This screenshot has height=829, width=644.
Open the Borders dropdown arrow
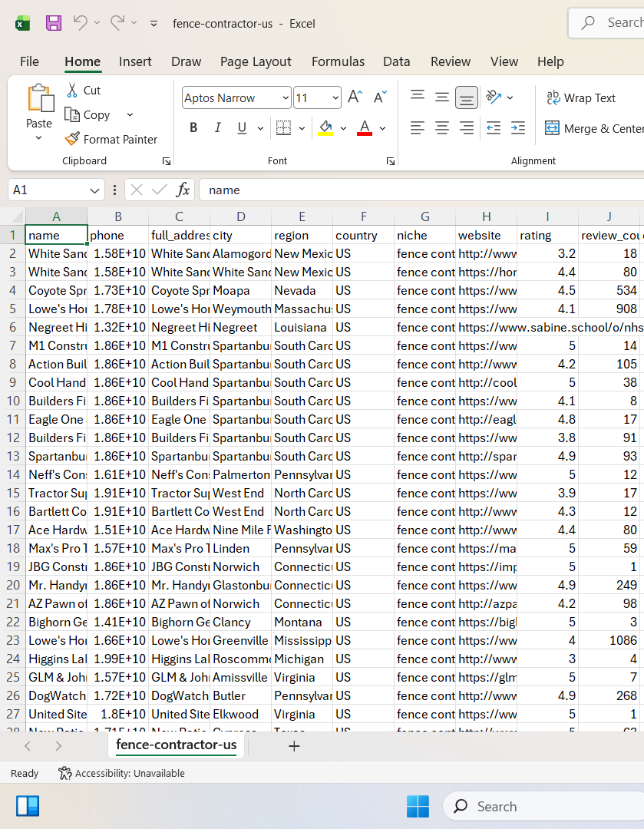pyautogui.click(x=302, y=128)
